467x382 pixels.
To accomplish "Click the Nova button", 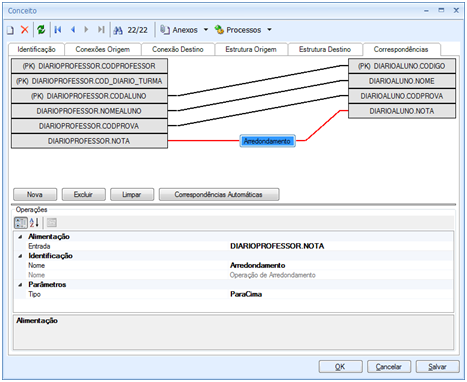I will 35,194.
